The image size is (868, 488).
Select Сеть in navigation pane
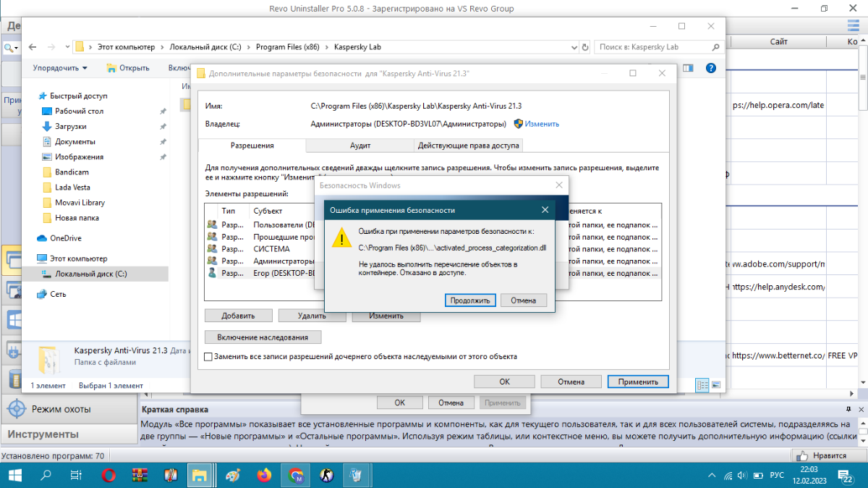click(58, 294)
